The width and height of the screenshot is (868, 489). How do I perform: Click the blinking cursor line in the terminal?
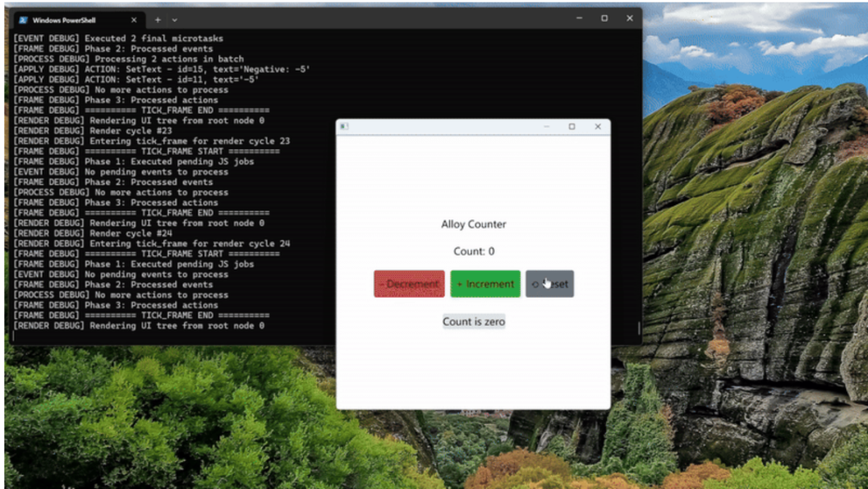14,336
